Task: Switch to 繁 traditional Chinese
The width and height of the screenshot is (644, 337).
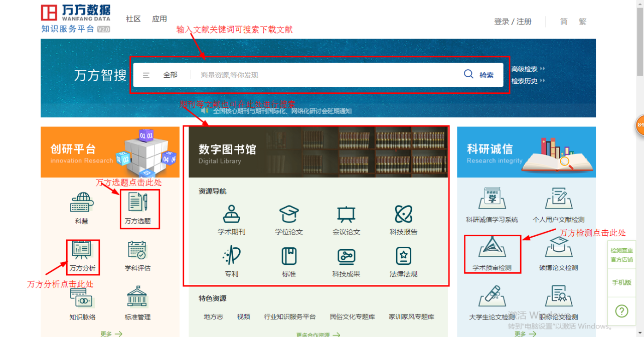Action: click(582, 22)
